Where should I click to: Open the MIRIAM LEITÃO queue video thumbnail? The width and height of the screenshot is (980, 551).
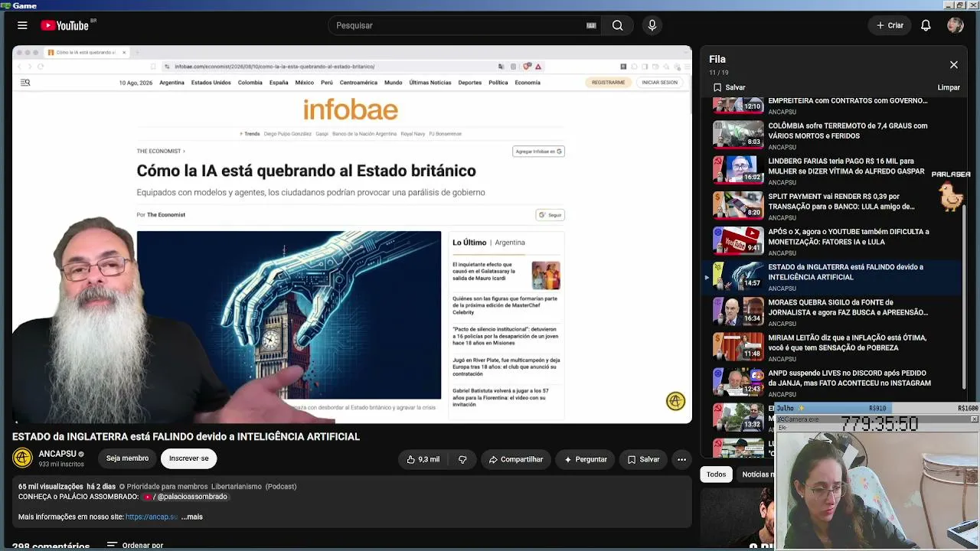[x=739, y=347]
